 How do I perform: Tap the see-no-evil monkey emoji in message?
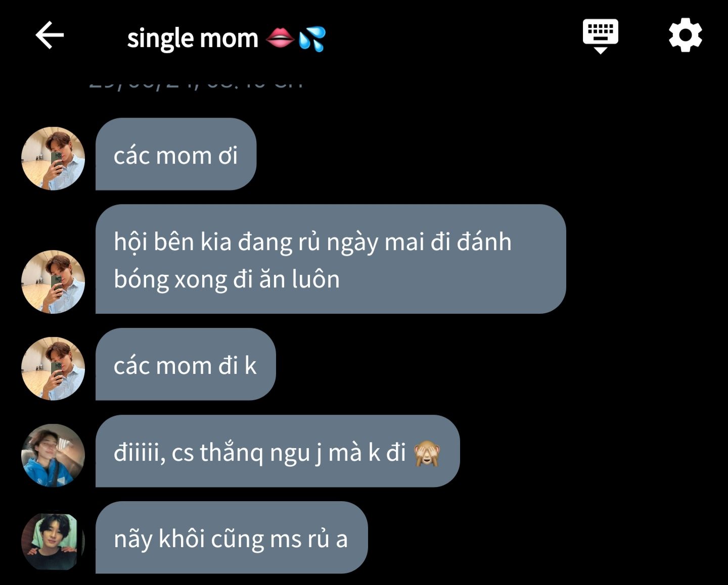point(427,453)
